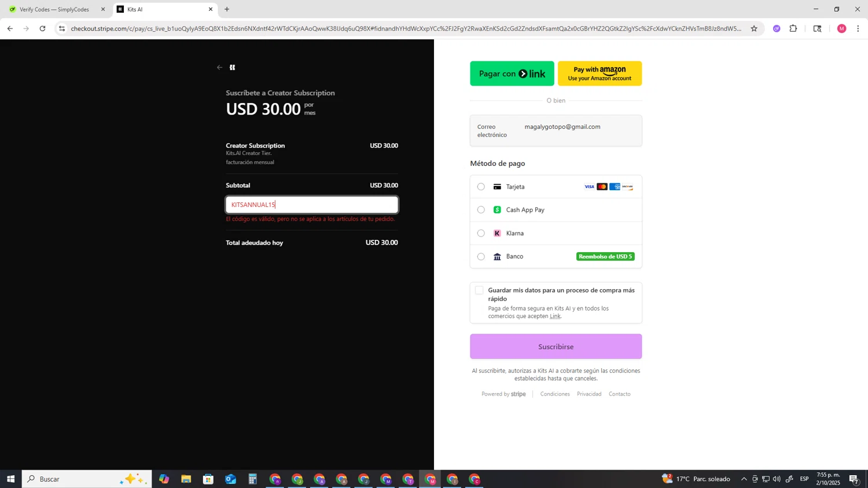Open the Chrome three-dot menu
This screenshot has width=868, height=488.
(858, 28)
